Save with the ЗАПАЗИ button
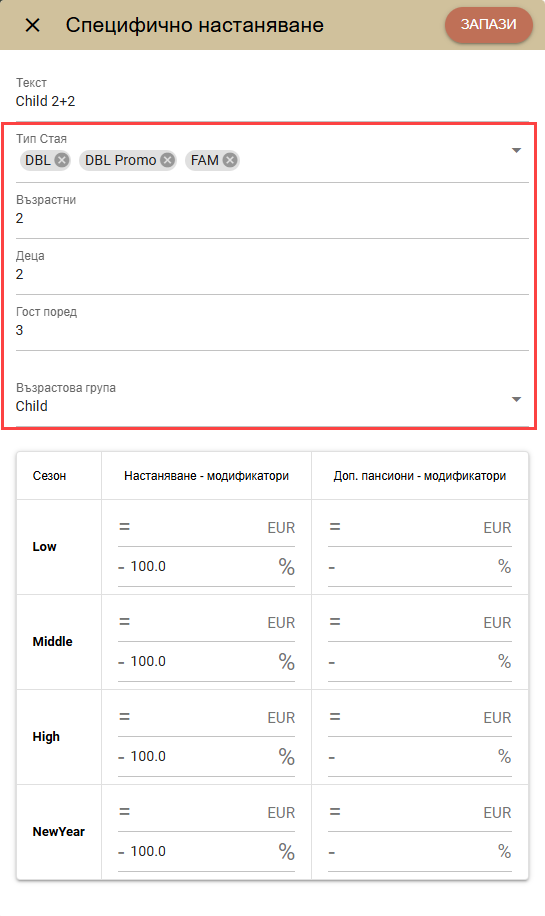545x916 pixels. (488, 25)
